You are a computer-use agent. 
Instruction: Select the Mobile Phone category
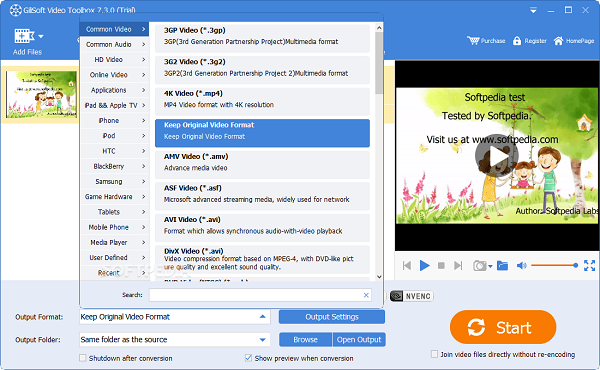pyautogui.click(x=114, y=227)
